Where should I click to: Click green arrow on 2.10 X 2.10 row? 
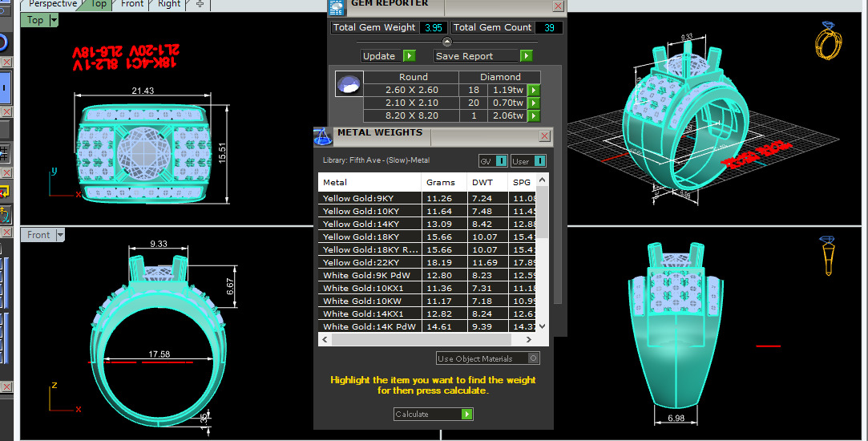(533, 103)
